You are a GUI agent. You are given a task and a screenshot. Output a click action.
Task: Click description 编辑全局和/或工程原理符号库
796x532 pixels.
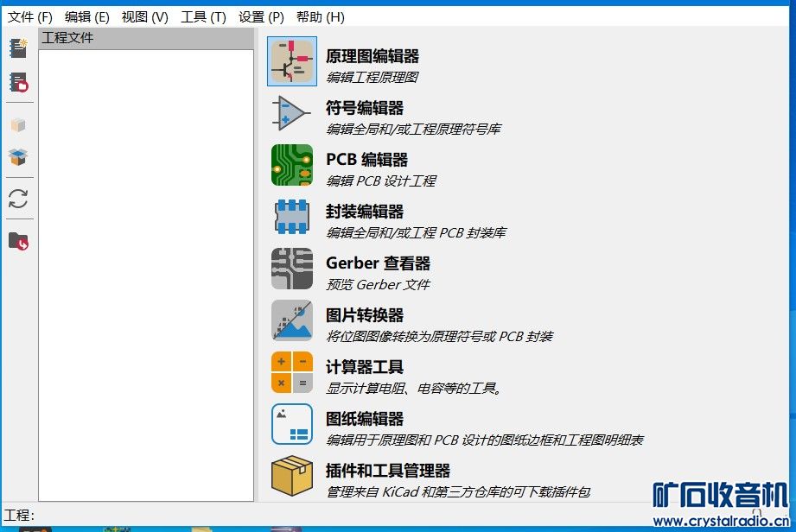[413, 129]
